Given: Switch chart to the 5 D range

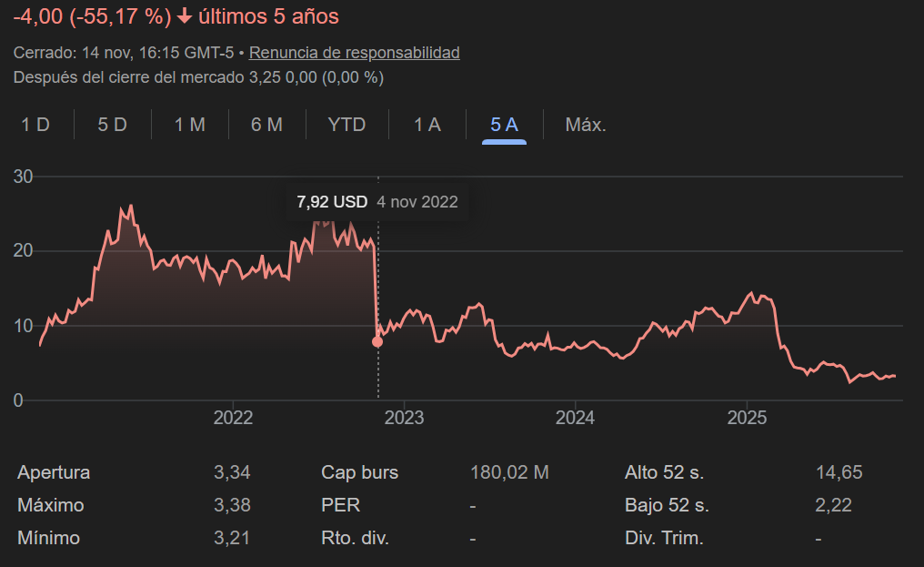Looking at the screenshot, I should tap(113, 125).
